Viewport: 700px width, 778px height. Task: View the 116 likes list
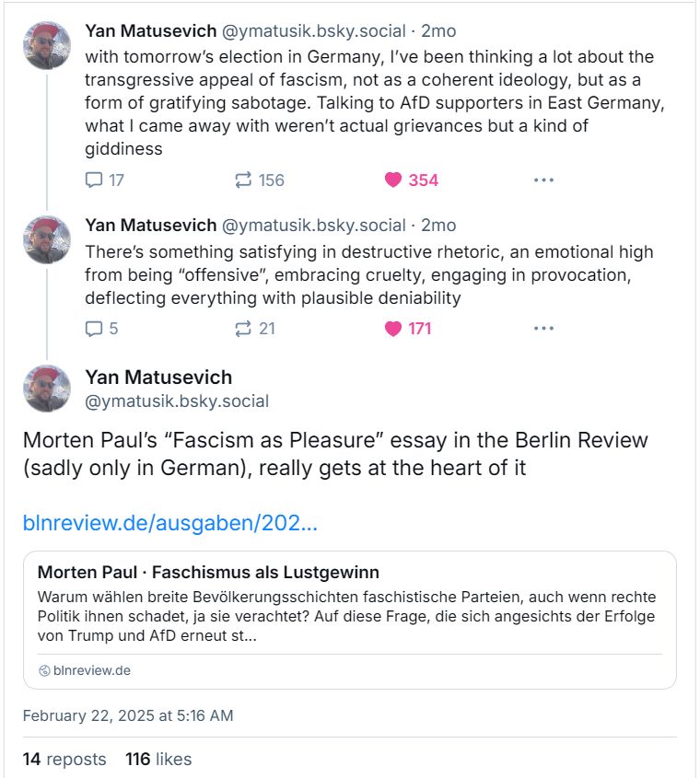click(158, 760)
